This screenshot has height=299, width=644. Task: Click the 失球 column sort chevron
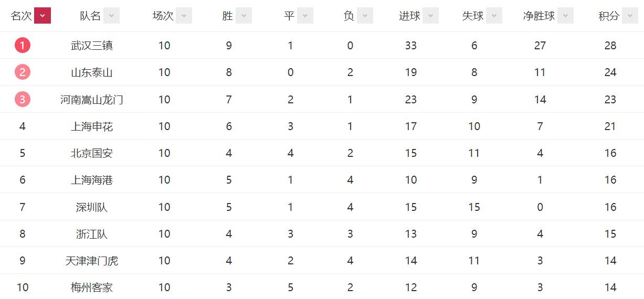pyautogui.click(x=494, y=16)
